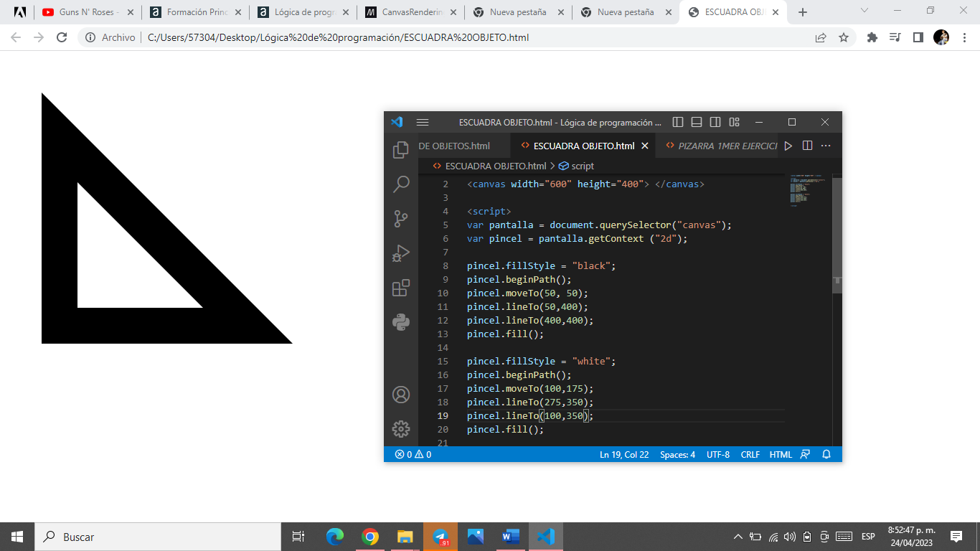Open the Manage gear menu in VS Code

(401, 429)
